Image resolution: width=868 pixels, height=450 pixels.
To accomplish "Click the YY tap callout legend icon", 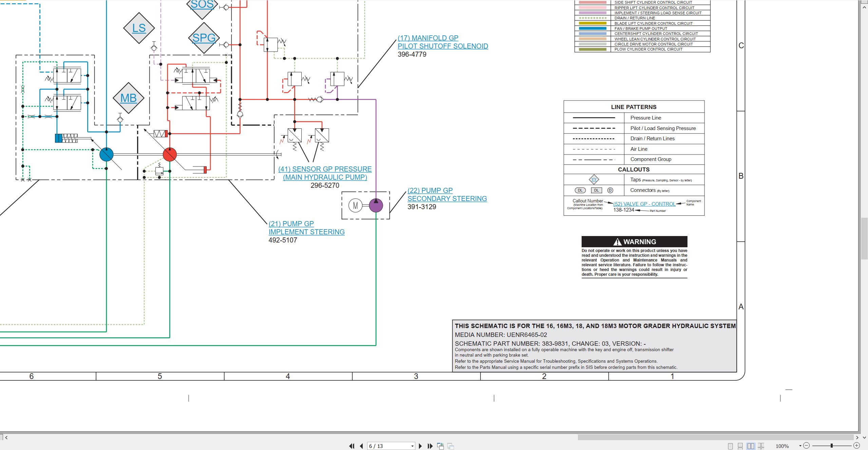I will 594,179.
